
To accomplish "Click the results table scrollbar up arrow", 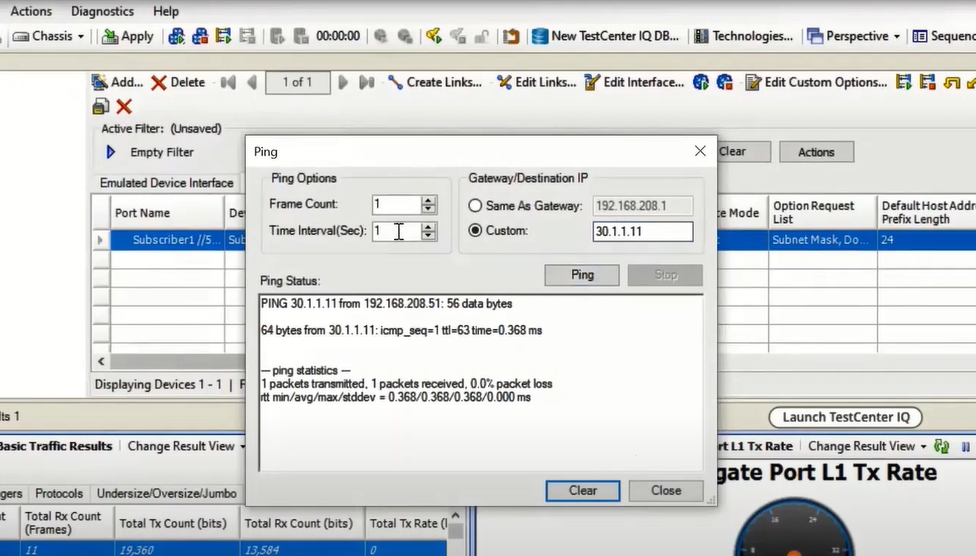I will tap(456, 515).
